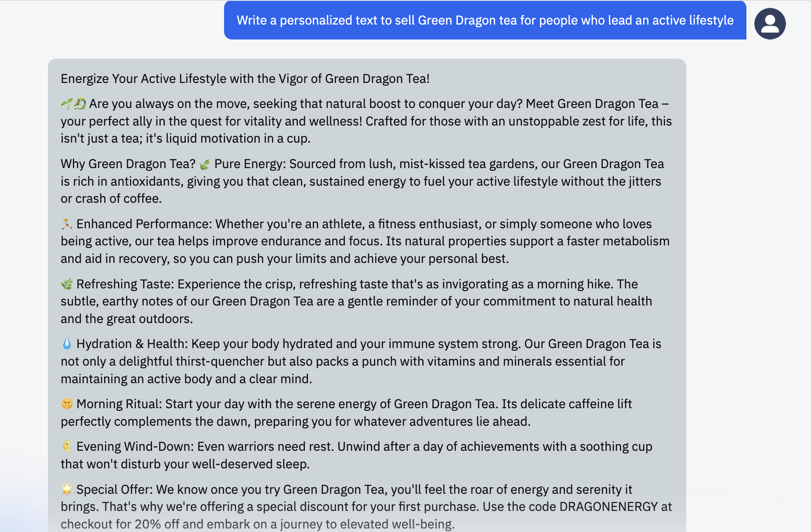This screenshot has height=532, width=811.
Task: Click the herb emoji beside 'Refreshing Taste'
Action: [x=67, y=284]
